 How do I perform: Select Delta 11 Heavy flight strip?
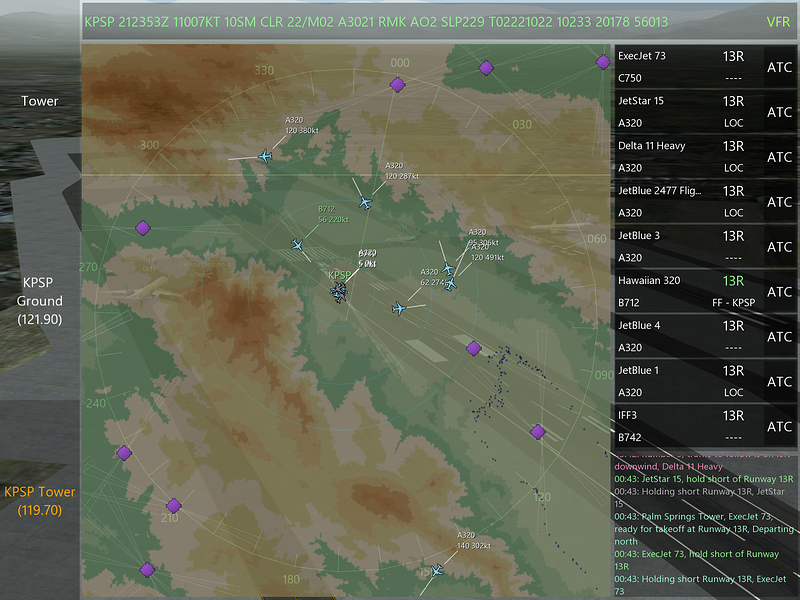[689, 157]
